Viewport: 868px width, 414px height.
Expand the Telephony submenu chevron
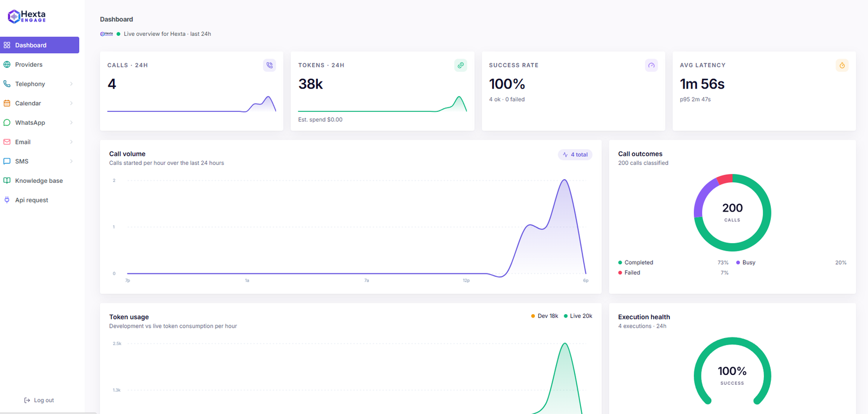pyautogui.click(x=71, y=84)
